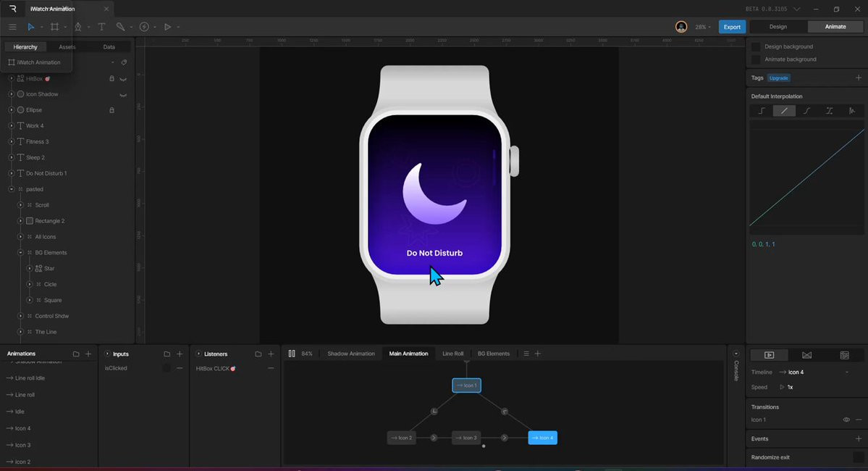This screenshot has height=471, width=868.
Task: Create folder in Inputs panel
Action: 167,354
